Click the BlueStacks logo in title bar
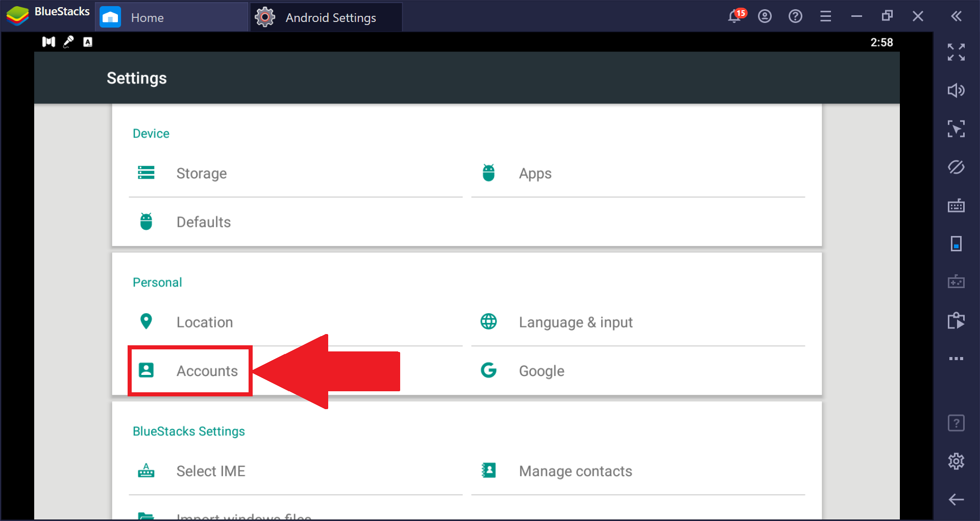The width and height of the screenshot is (980, 521). click(17, 16)
